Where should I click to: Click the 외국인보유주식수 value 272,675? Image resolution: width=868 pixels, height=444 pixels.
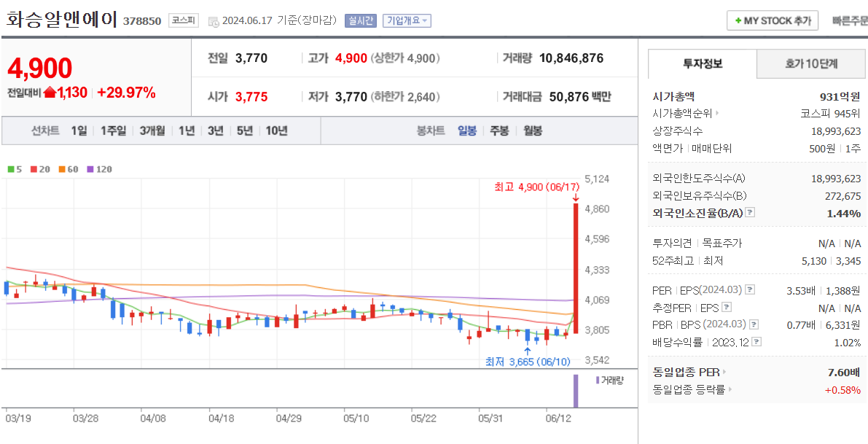coord(843,195)
